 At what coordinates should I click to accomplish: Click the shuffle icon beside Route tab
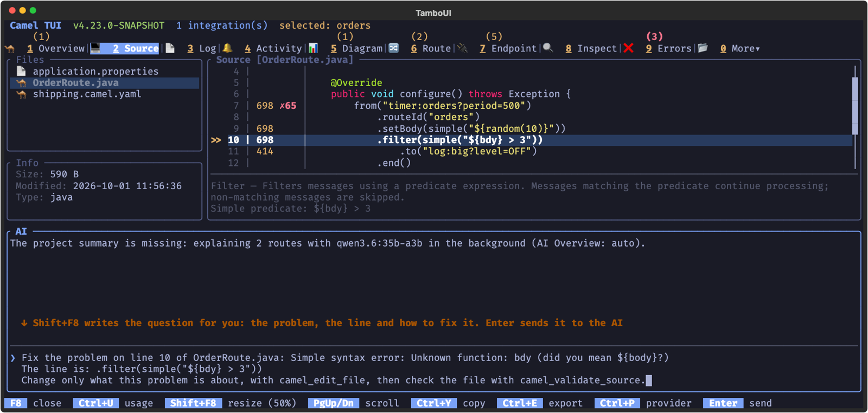tap(394, 48)
